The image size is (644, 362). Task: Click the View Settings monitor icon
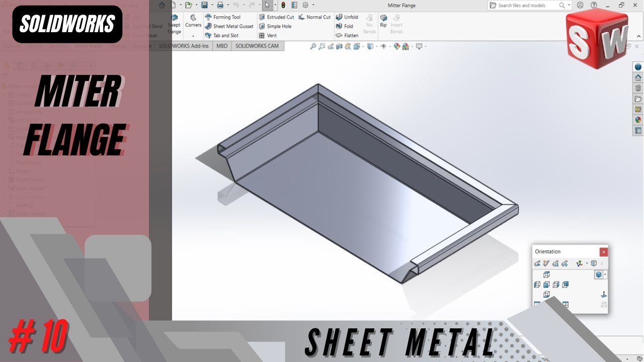click(x=419, y=46)
